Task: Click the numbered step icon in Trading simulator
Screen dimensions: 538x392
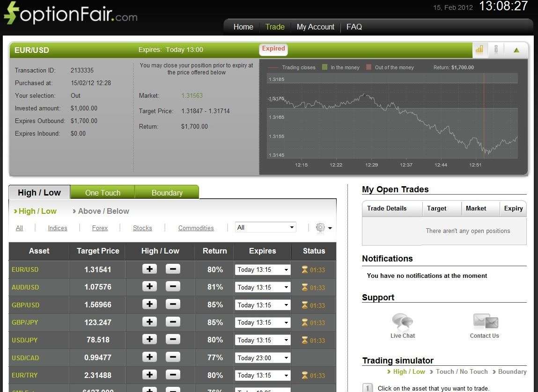Action: (368, 387)
